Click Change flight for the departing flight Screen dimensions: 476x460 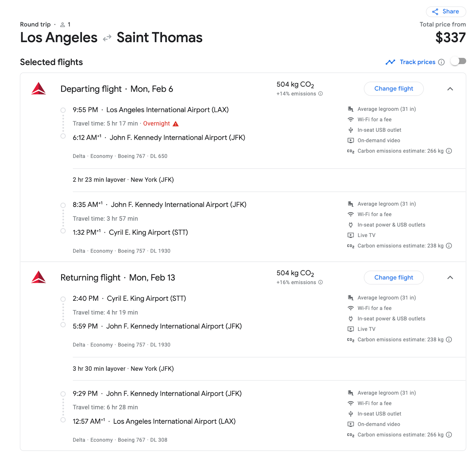tap(394, 89)
